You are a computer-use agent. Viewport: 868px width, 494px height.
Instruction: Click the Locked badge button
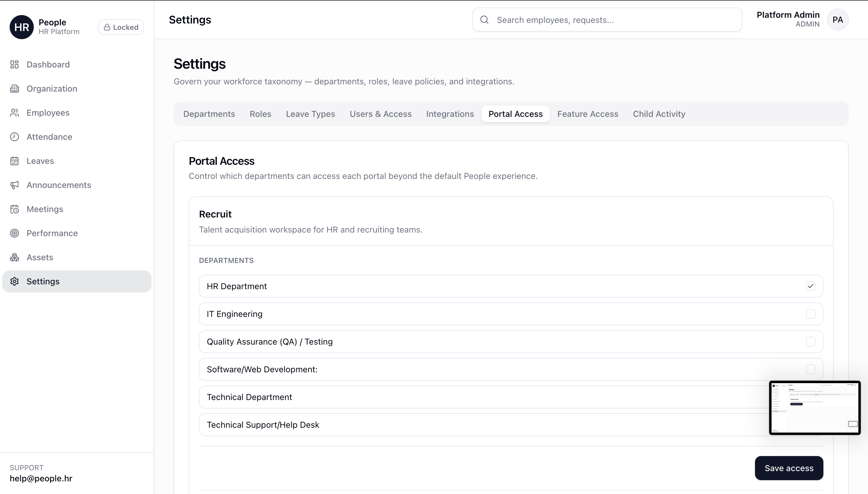coord(121,27)
